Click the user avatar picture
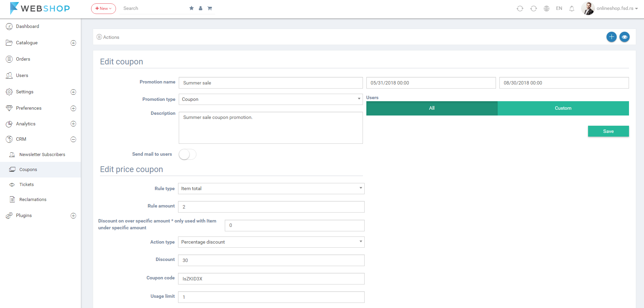644x308 pixels. click(588, 9)
